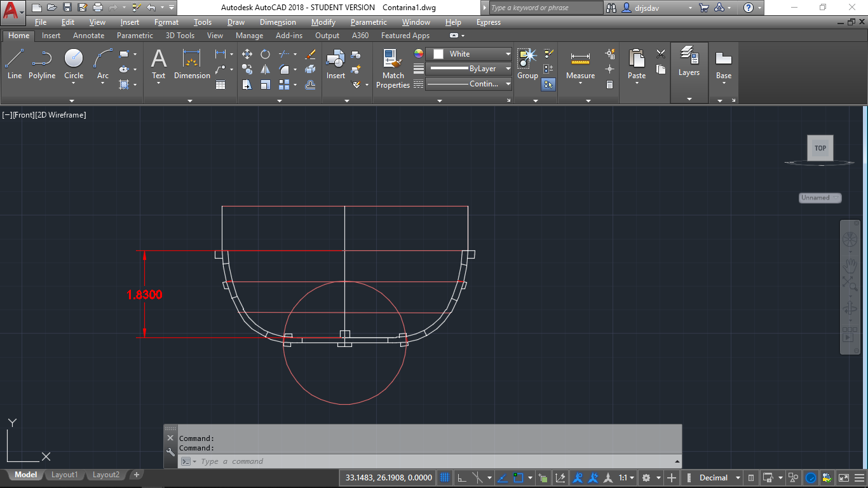Click the Cut scissors icon

pyautogui.click(x=661, y=55)
